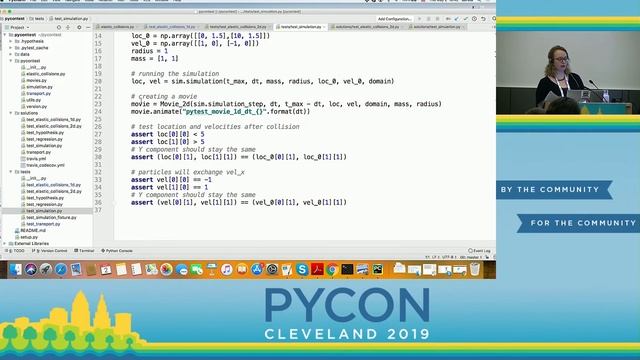Screen dimensions: 640x360
Task: Expand External Libraries node
Action: pos(5,244)
